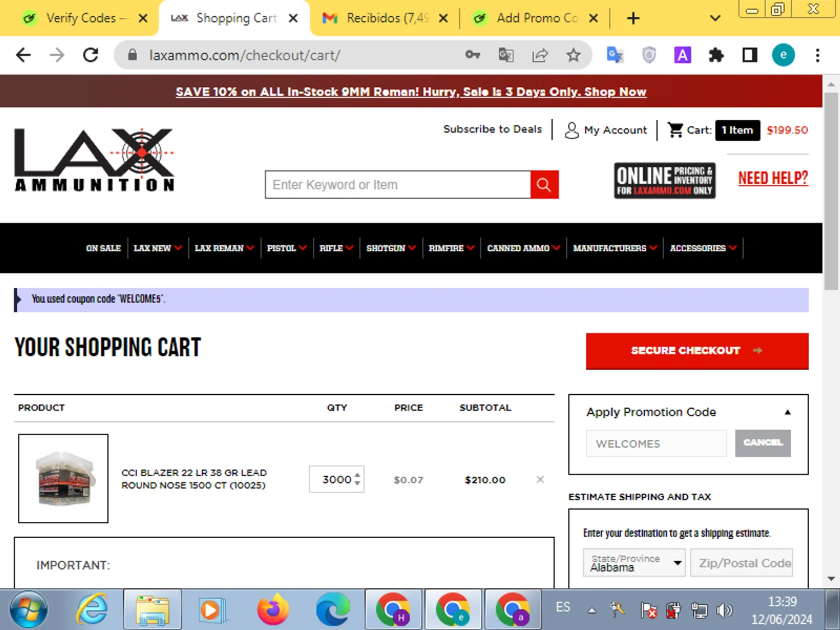Go back to the previous page
The height and width of the screenshot is (630, 840).
click(x=24, y=55)
